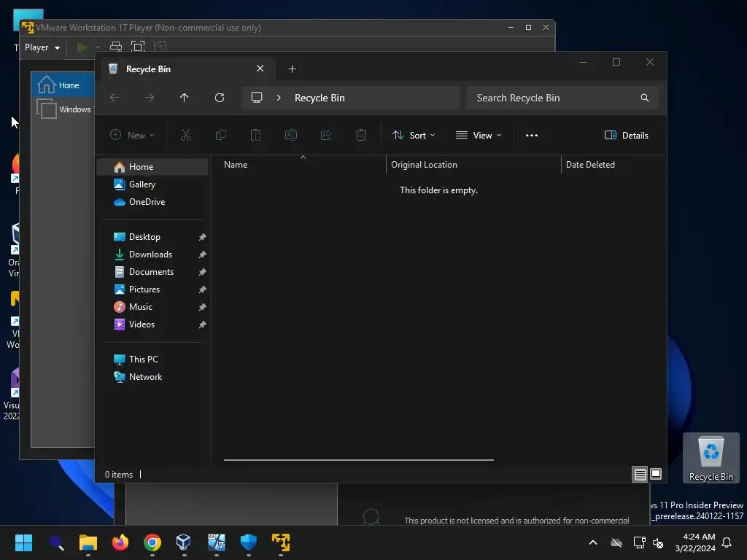The width and height of the screenshot is (747, 560).
Task: Open the dropdown arrow next to VMware play button
Action: (97, 47)
